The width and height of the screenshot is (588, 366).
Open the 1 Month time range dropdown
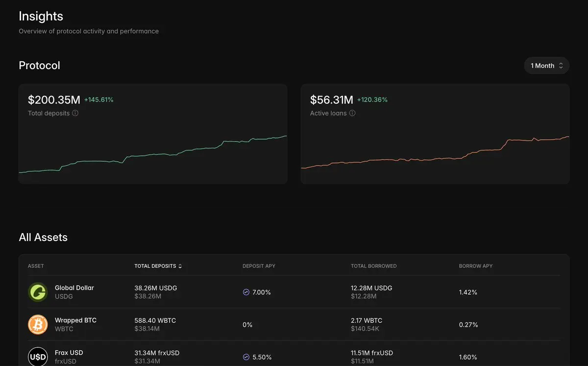546,66
